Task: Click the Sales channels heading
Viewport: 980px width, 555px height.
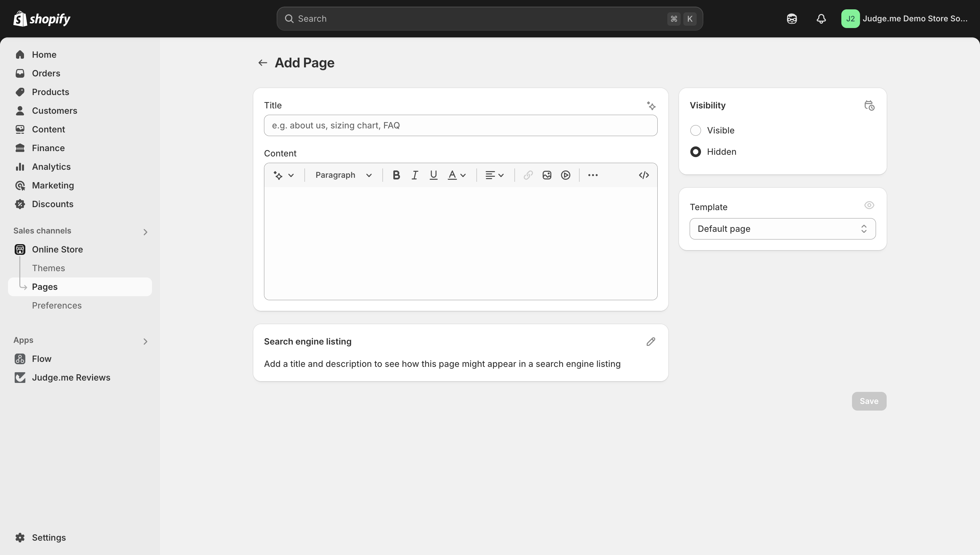Action: (x=42, y=230)
